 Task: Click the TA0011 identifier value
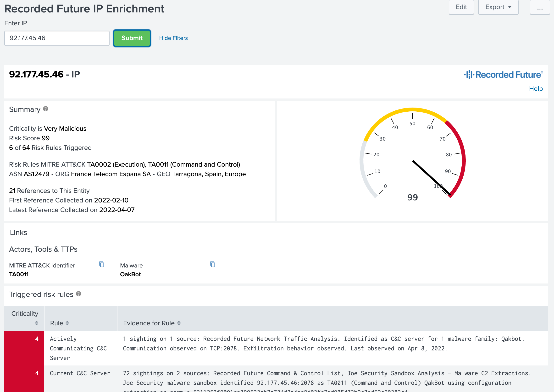19,274
